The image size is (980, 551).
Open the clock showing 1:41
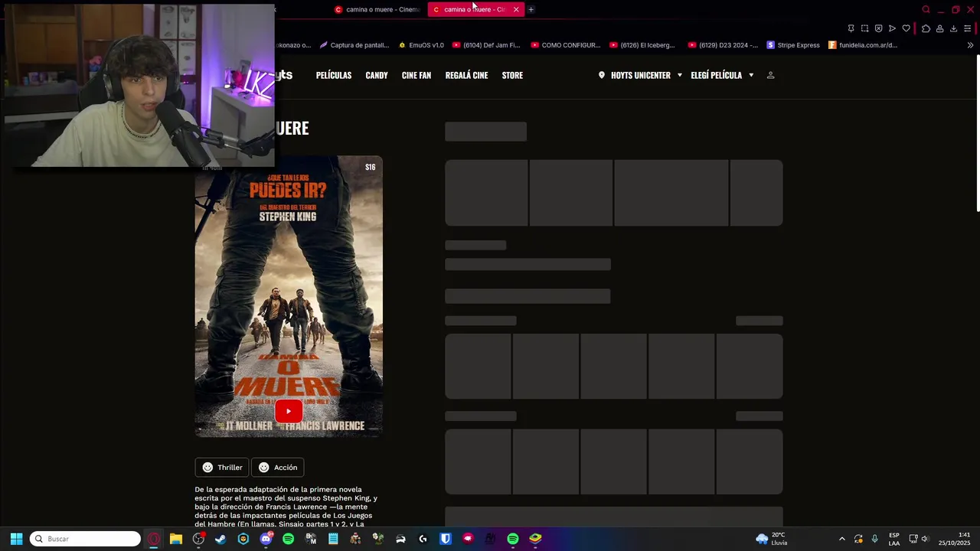click(x=955, y=539)
